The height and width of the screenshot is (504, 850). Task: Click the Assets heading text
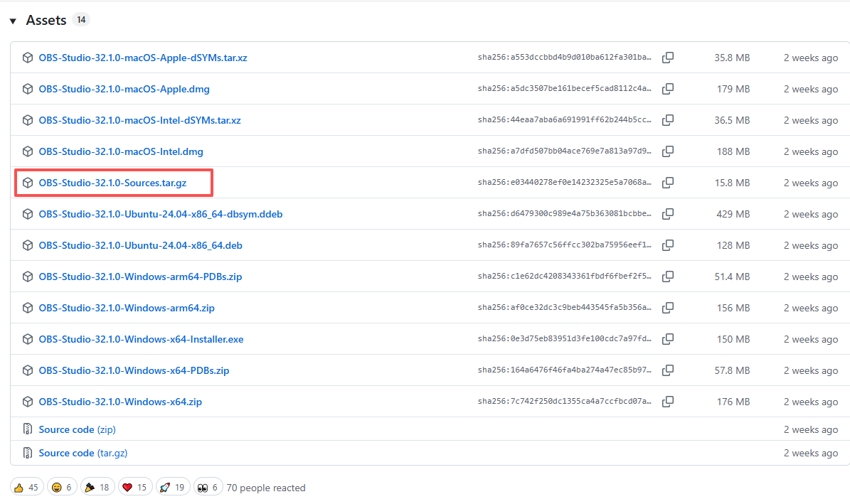pyautogui.click(x=46, y=20)
